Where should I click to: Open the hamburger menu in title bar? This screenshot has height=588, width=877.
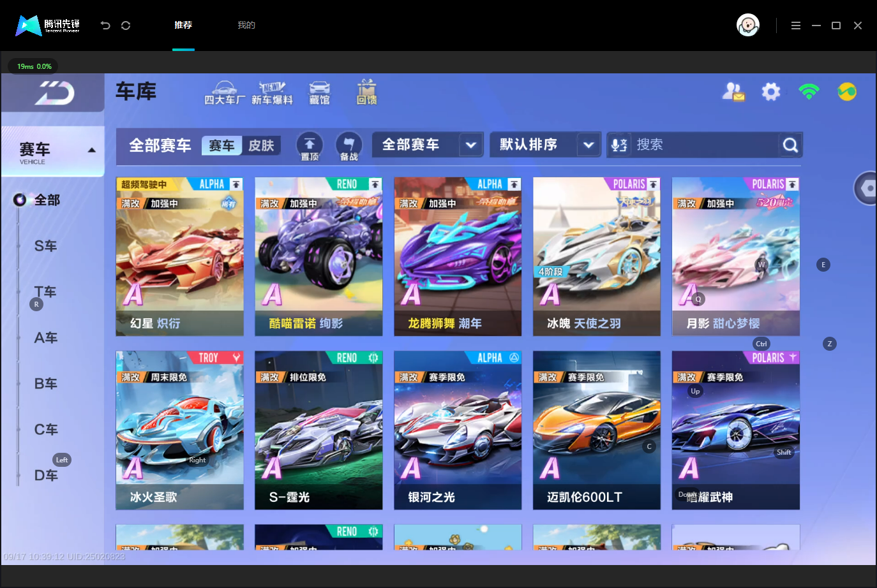click(795, 26)
